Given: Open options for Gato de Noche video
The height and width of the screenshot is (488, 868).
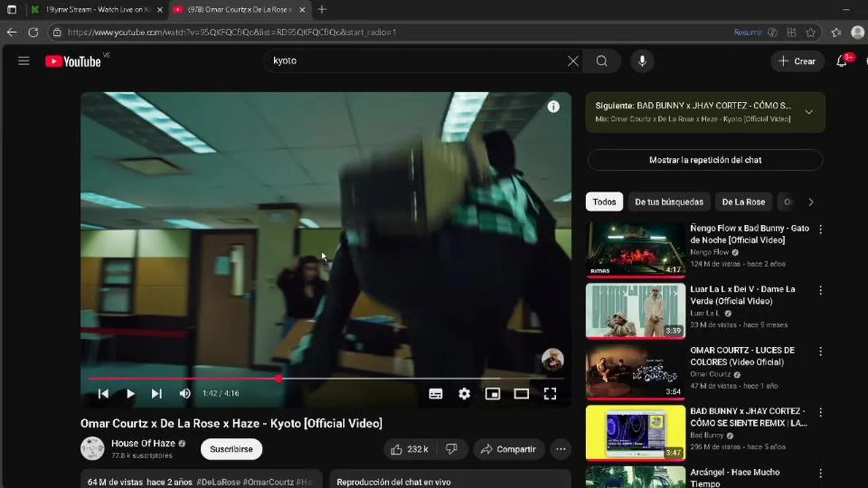Looking at the screenshot, I should pyautogui.click(x=821, y=230).
